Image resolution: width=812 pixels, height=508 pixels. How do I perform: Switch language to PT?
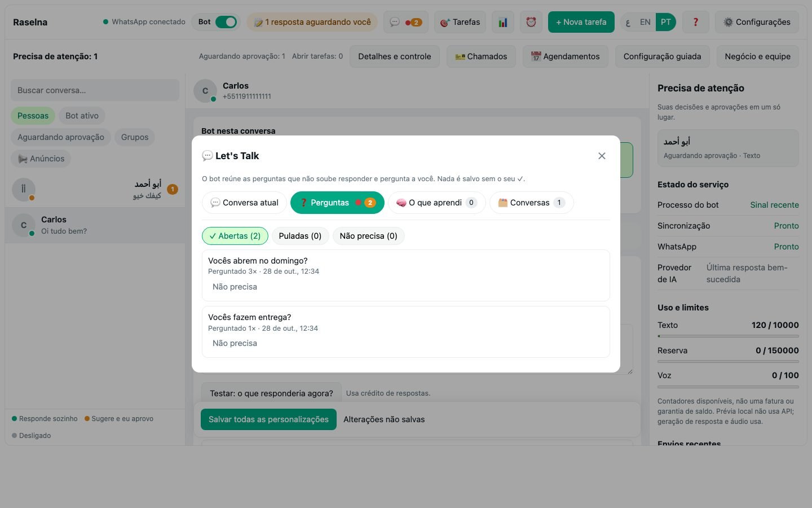(x=666, y=22)
